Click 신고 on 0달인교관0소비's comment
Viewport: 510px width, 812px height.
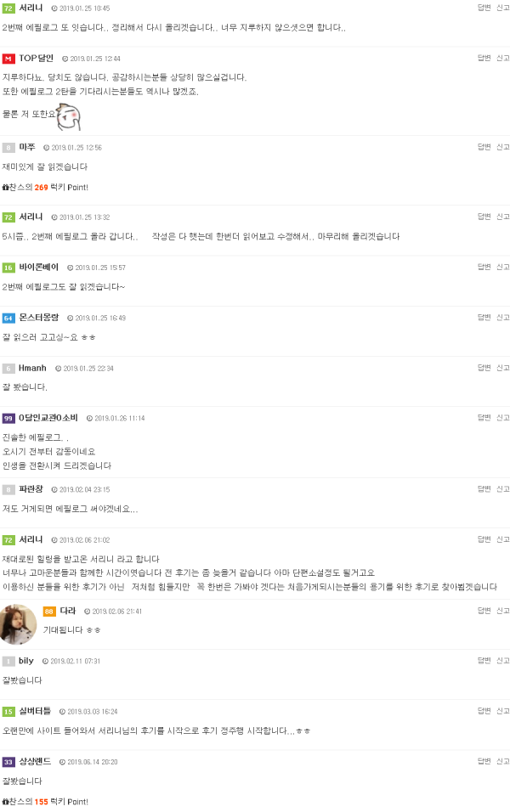click(502, 417)
